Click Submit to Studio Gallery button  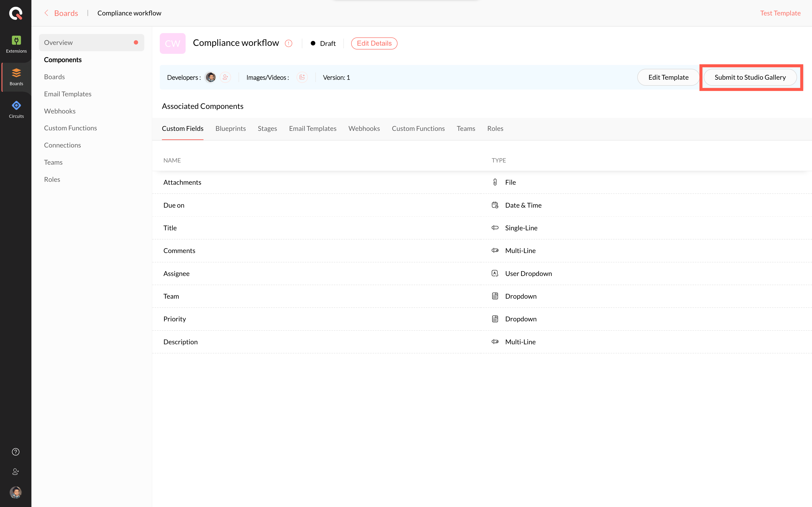coord(750,77)
